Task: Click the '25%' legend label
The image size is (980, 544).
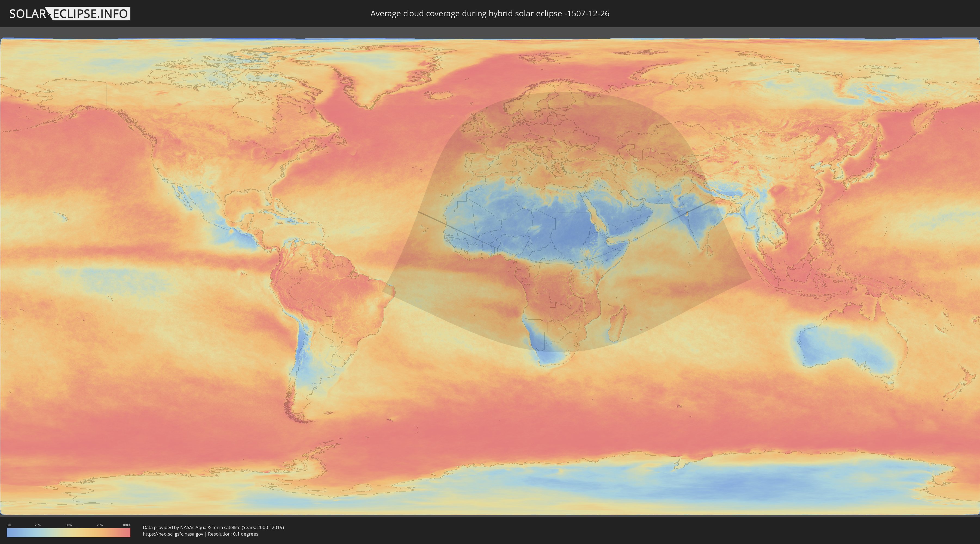Action: (38, 525)
